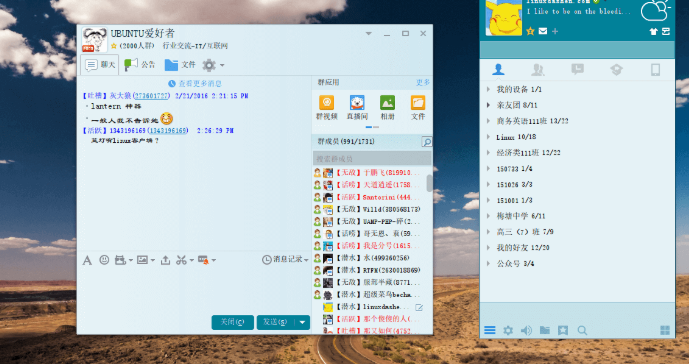Select the graduation cap tab in QQ panel

616,69
